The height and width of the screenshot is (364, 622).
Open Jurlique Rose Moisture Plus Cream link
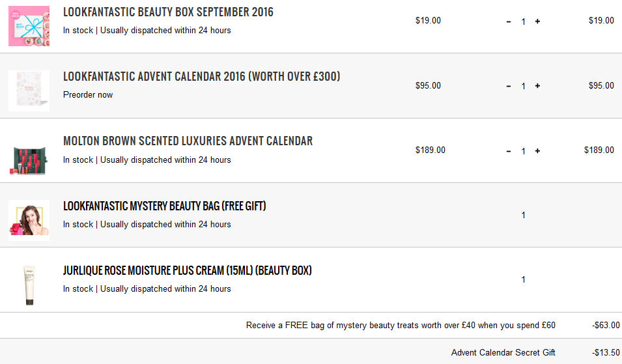[187, 270]
